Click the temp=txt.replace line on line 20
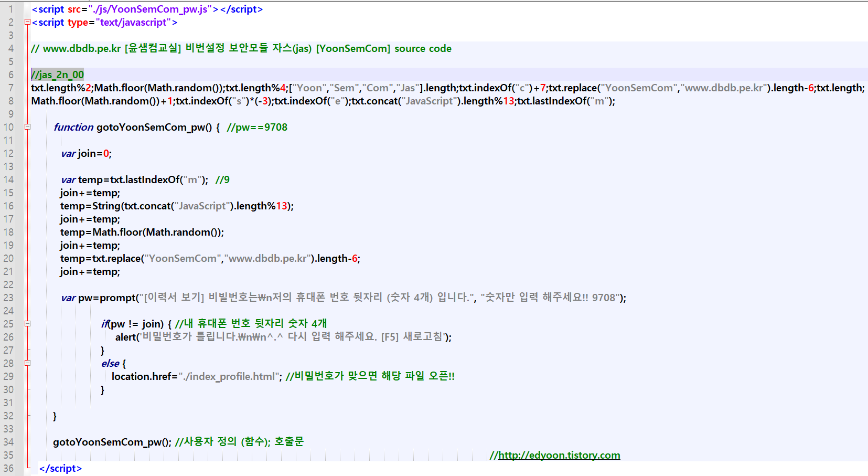 pyautogui.click(x=210, y=258)
